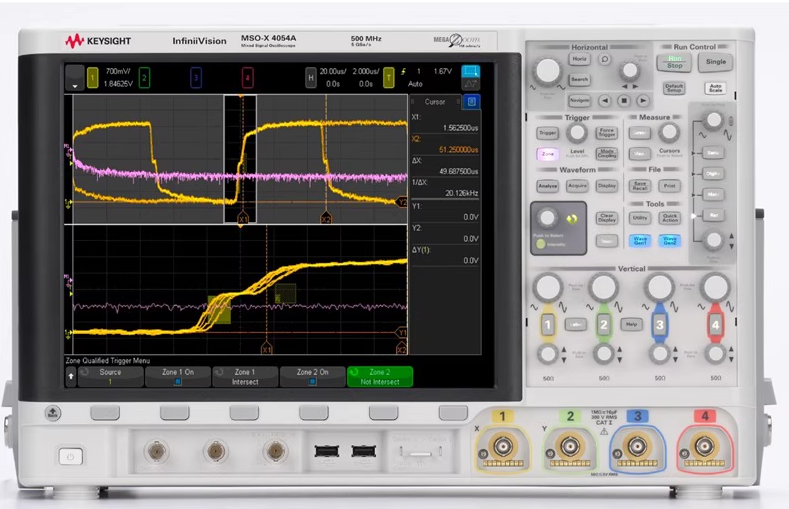Viewport: 789px width, 509px height.
Task: Open the Mode Coupling key
Action: [x=606, y=154]
